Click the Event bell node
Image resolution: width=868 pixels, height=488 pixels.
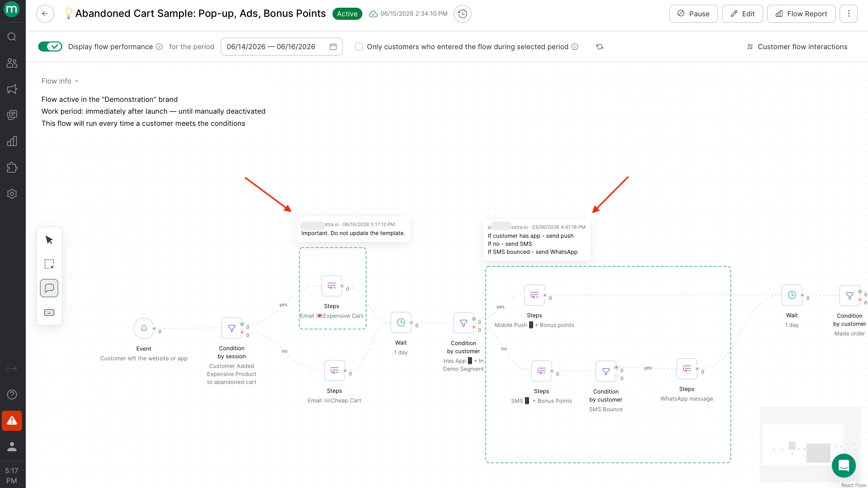point(144,328)
